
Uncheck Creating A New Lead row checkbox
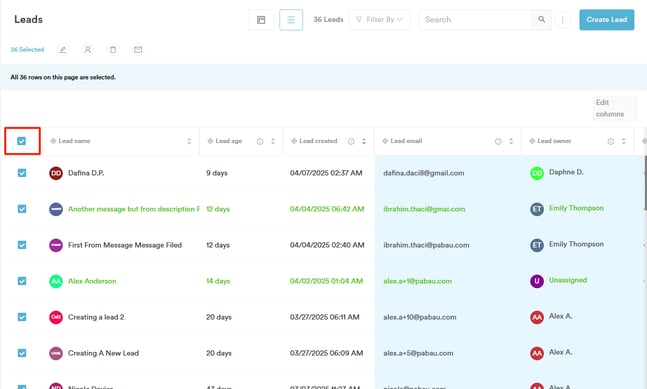click(22, 353)
